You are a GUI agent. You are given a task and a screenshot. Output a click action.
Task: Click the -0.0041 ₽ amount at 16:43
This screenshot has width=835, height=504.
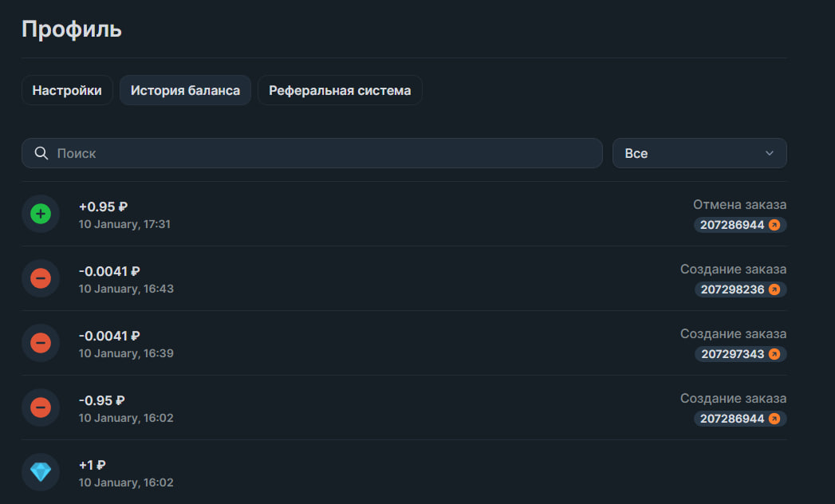109,271
